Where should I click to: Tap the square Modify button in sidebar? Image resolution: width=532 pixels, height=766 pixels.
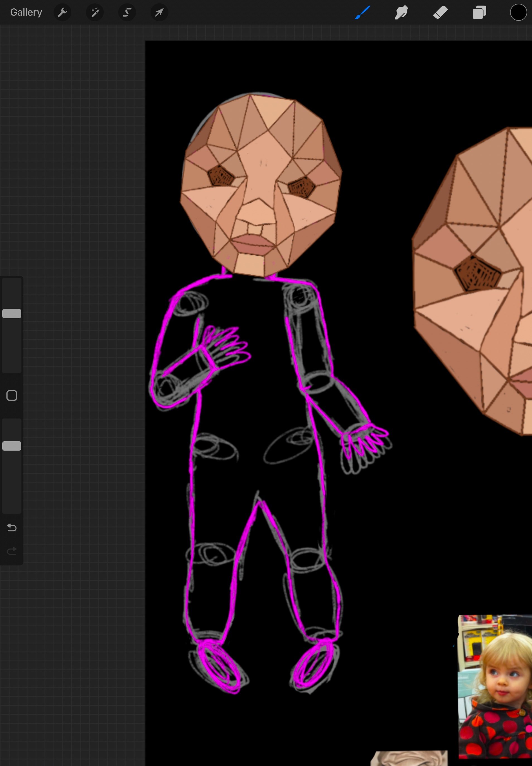point(12,396)
